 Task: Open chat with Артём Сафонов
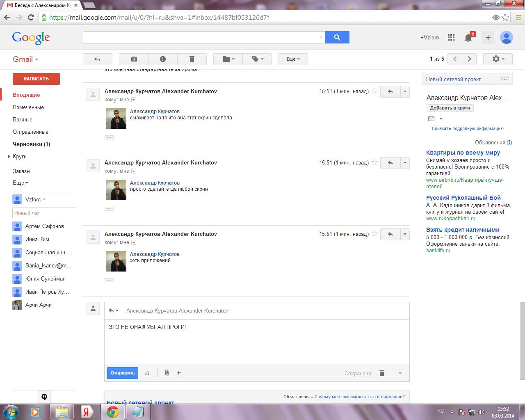(x=44, y=226)
